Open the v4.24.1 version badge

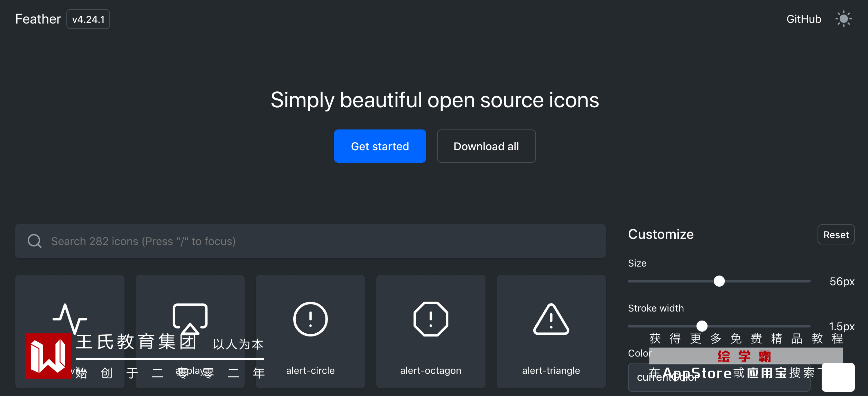(88, 19)
